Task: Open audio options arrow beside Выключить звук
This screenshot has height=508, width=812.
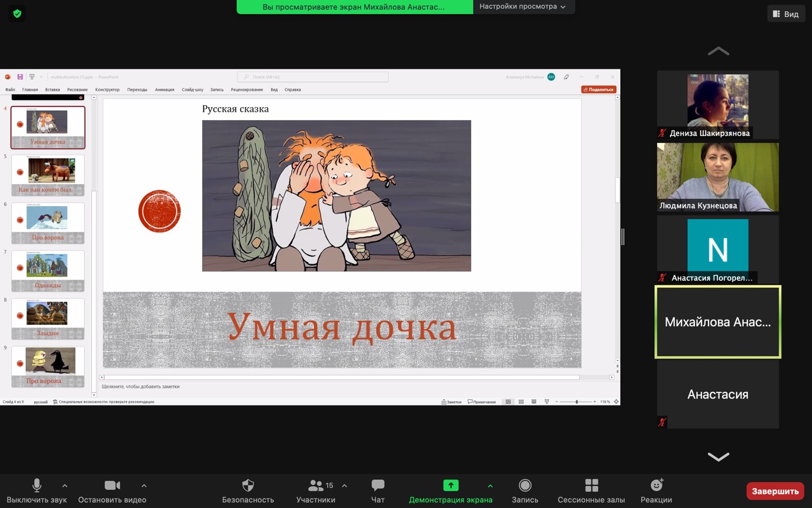Action: point(65,486)
